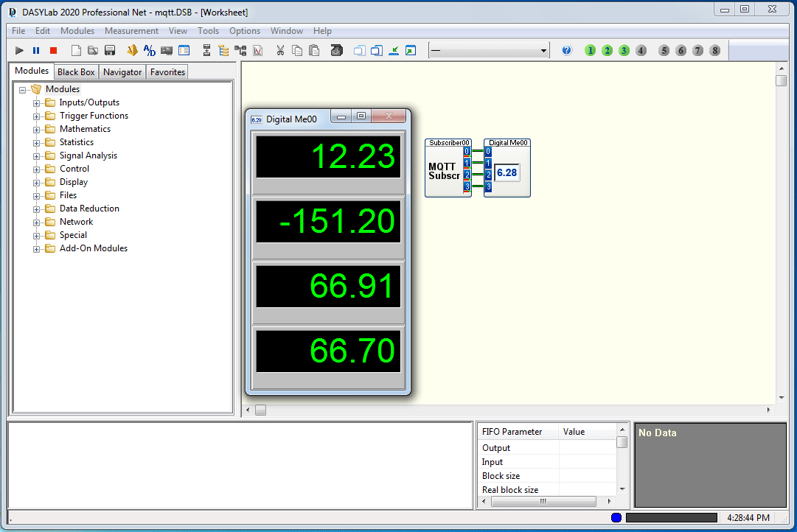Expand the Signal Analysis folder
Screen dimensions: 797x532
pos(36,156)
